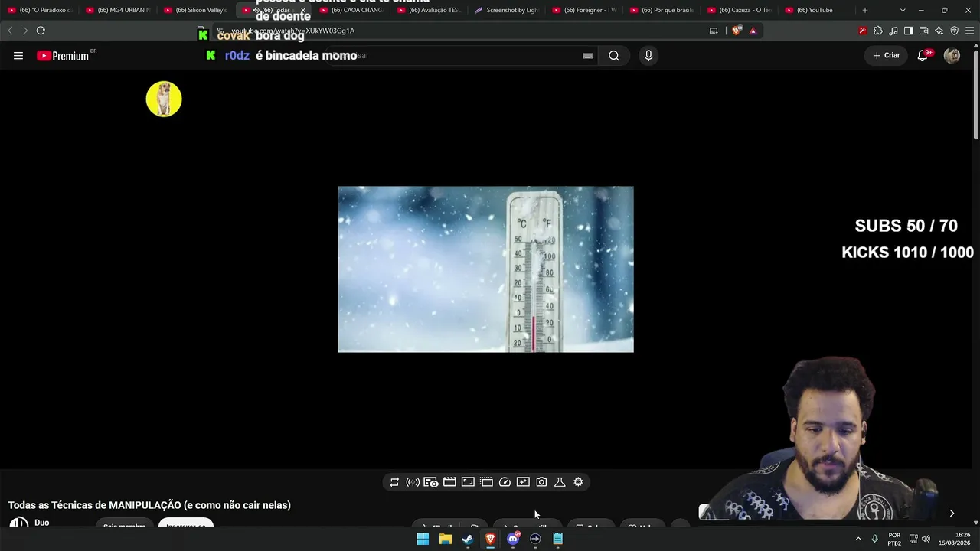
Task: Click the red extension icon in Brave toolbar
Action: 862,31
